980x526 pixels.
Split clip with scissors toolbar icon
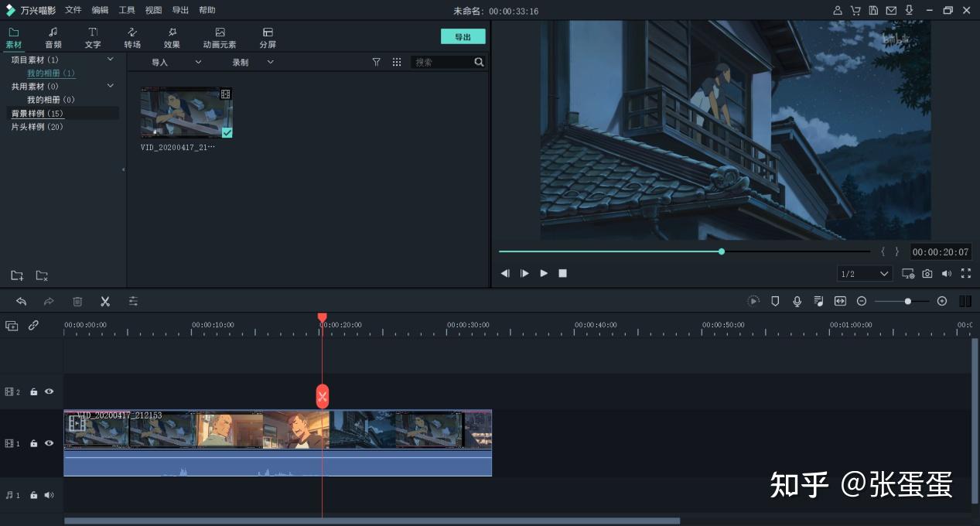click(105, 302)
